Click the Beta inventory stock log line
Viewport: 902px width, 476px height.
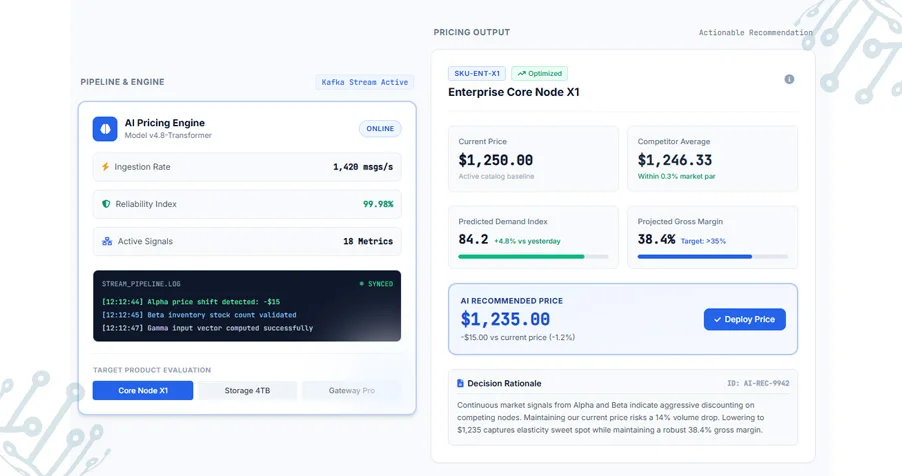tap(199, 315)
